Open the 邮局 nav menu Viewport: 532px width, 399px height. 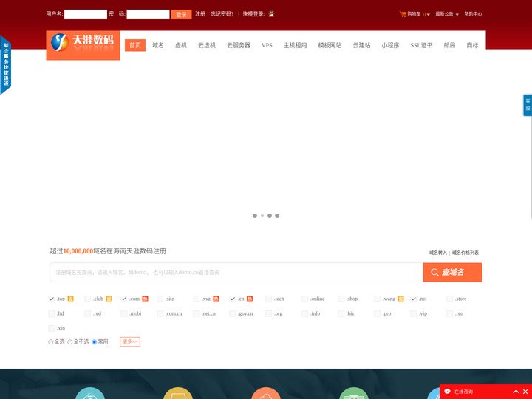coord(449,45)
